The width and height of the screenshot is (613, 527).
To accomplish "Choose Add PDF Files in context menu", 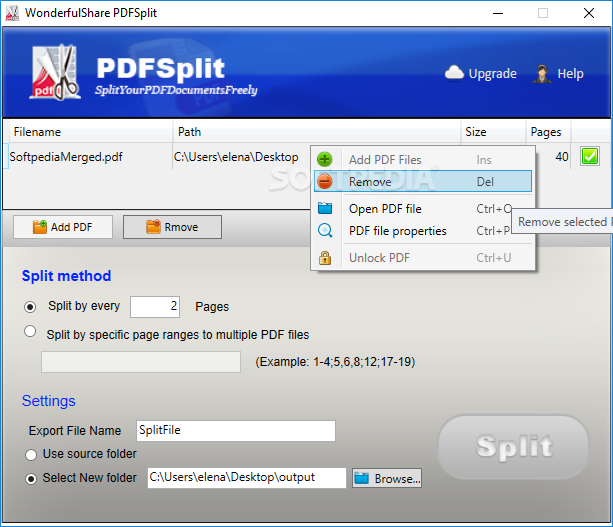I will point(423,160).
